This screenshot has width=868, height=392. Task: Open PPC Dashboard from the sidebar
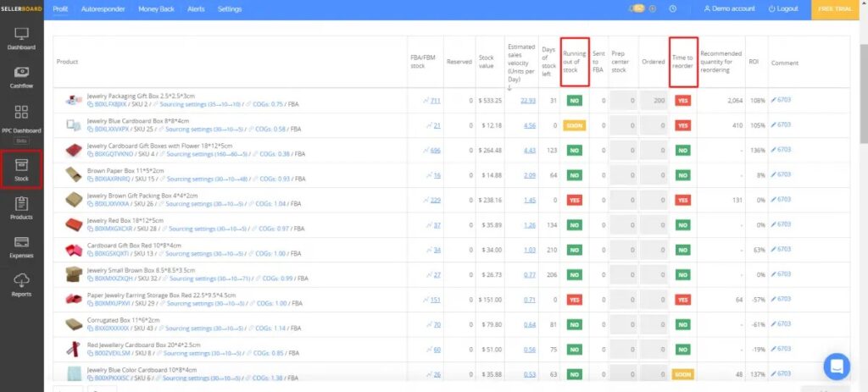[x=22, y=117]
